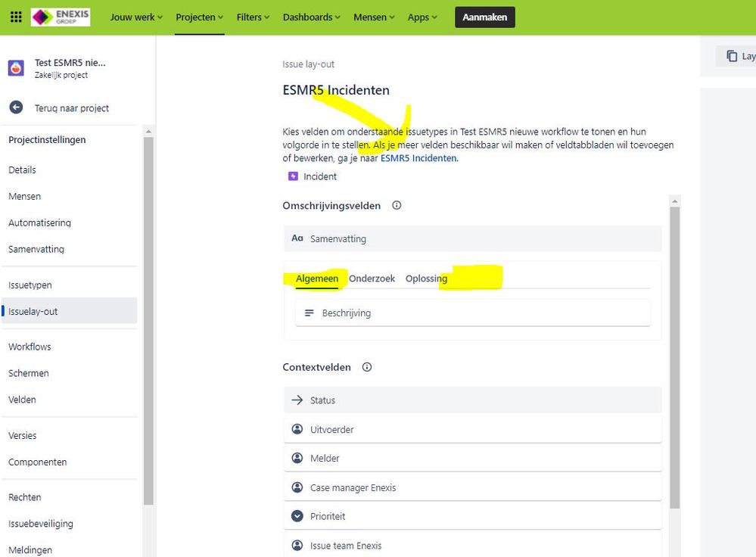Click the copy layout icon top right
This screenshot has height=557, width=756.
point(732,56)
